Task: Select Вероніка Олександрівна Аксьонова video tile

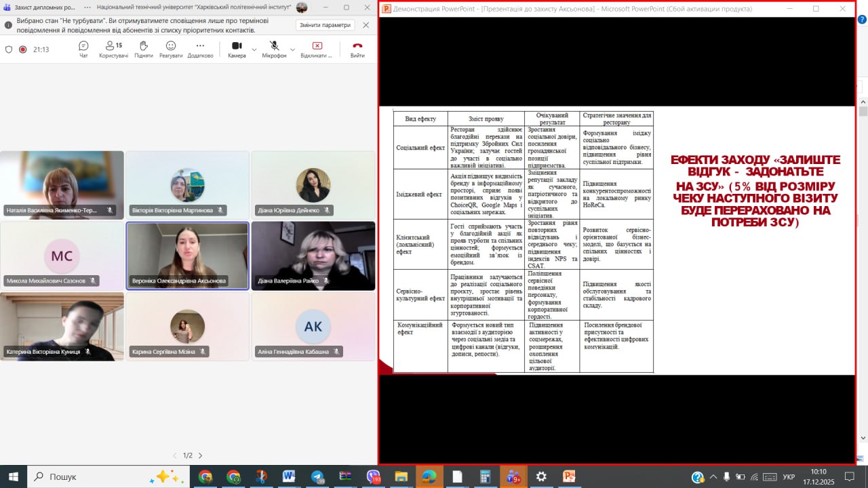Action: click(187, 256)
